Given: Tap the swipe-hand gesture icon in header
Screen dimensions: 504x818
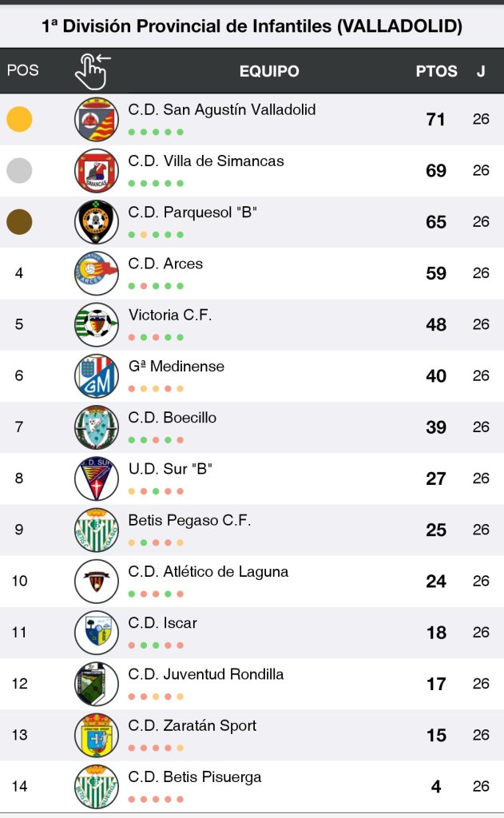Looking at the screenshot, I should pyautogui.click(x=93, y=71).
